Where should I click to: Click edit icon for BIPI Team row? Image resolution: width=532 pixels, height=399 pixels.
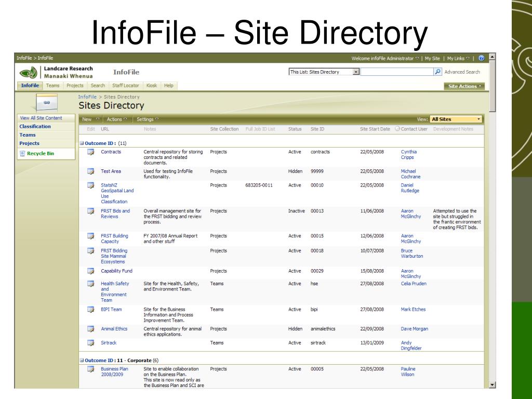[90, 310]
